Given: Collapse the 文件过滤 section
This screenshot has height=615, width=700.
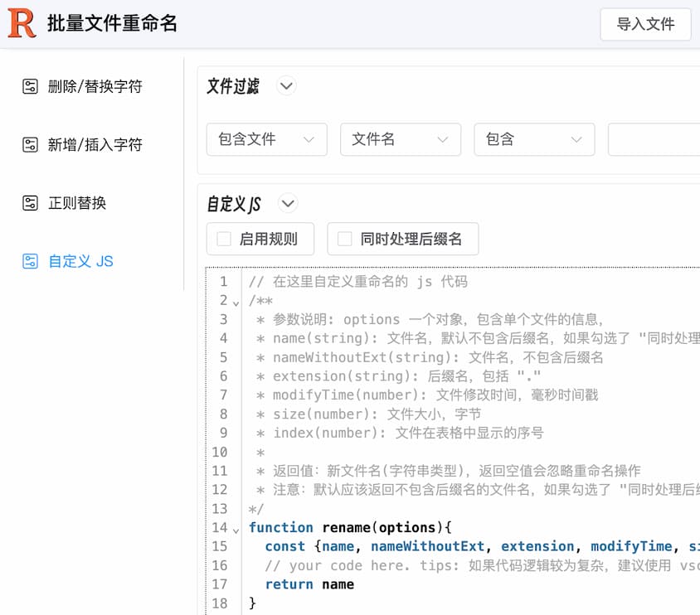Looking at the screenshot, I should click(286, 86).
